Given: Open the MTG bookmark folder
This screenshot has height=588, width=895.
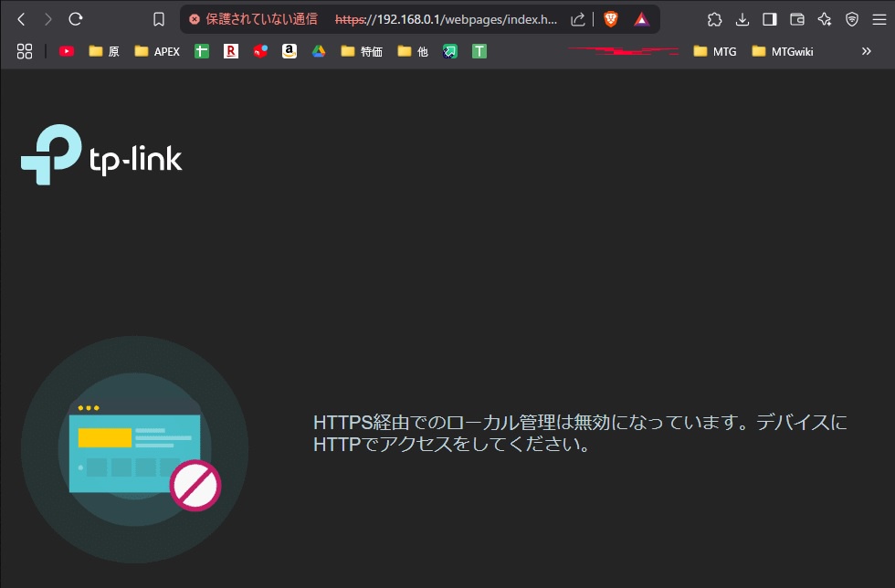Looking at the screenshot, I should click(x=714, y=51).
